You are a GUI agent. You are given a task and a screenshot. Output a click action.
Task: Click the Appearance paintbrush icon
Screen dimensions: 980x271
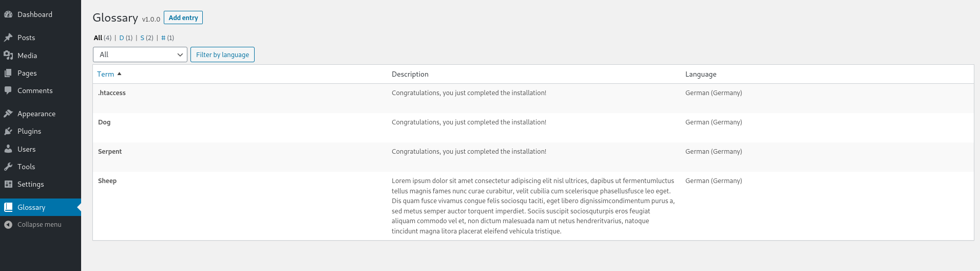8,114
